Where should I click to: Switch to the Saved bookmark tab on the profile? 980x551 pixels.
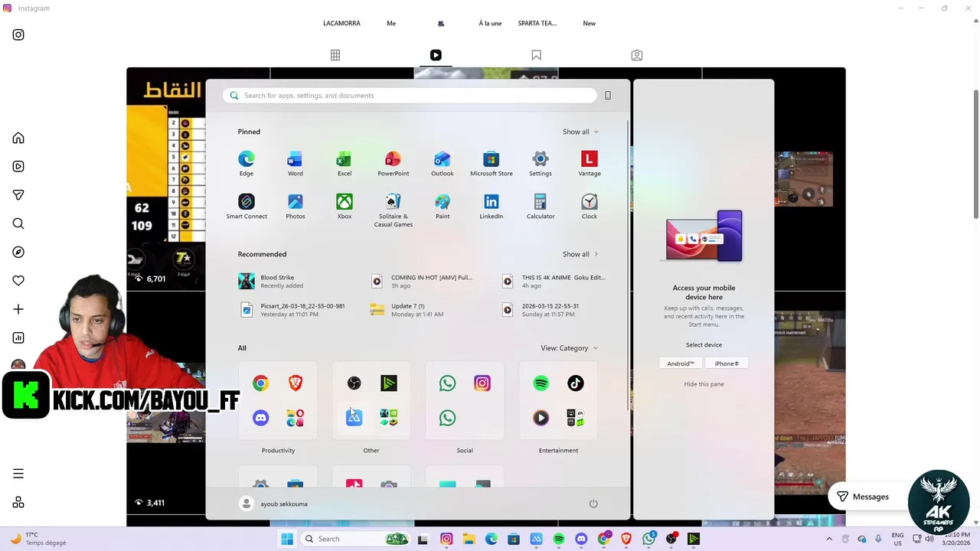coord(537,55)
